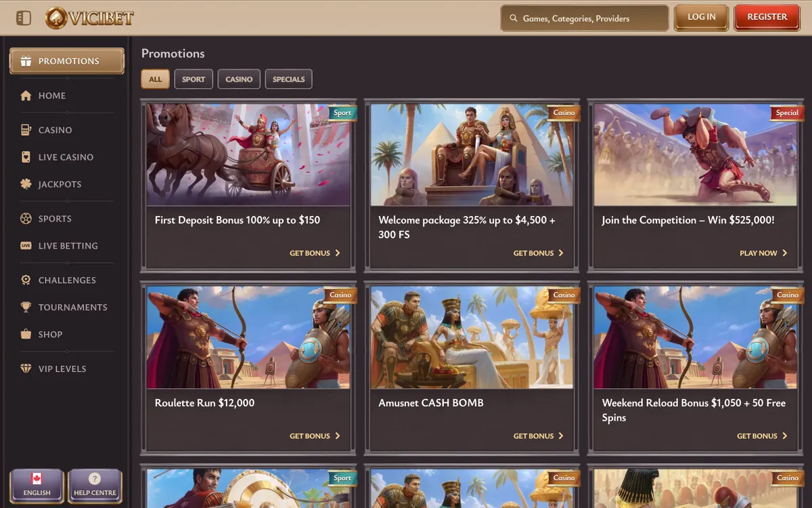812x508 pixels.
Task: Get Bonus for Welcome package 325%
Action: click(x=539, y=253)
